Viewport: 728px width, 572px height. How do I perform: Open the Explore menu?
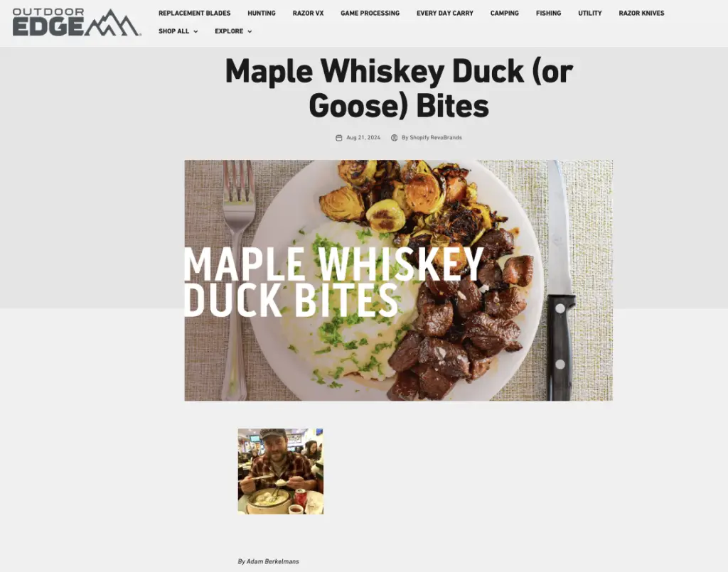pos(233,31)
